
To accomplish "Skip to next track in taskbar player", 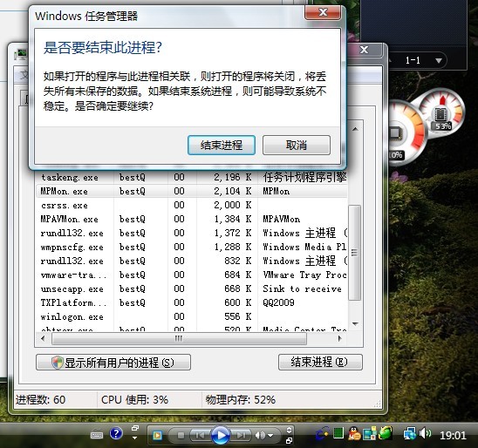I will [x=241, y=436].
